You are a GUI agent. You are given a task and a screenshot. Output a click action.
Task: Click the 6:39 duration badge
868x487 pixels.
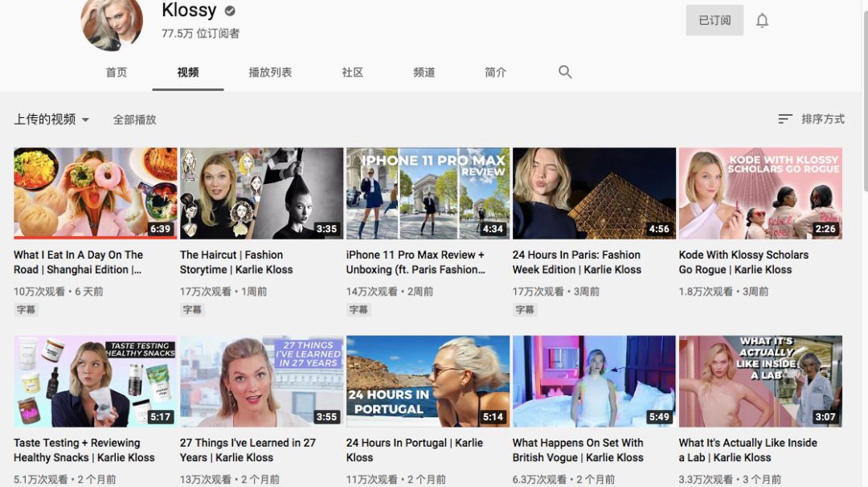tap(161, 228)
